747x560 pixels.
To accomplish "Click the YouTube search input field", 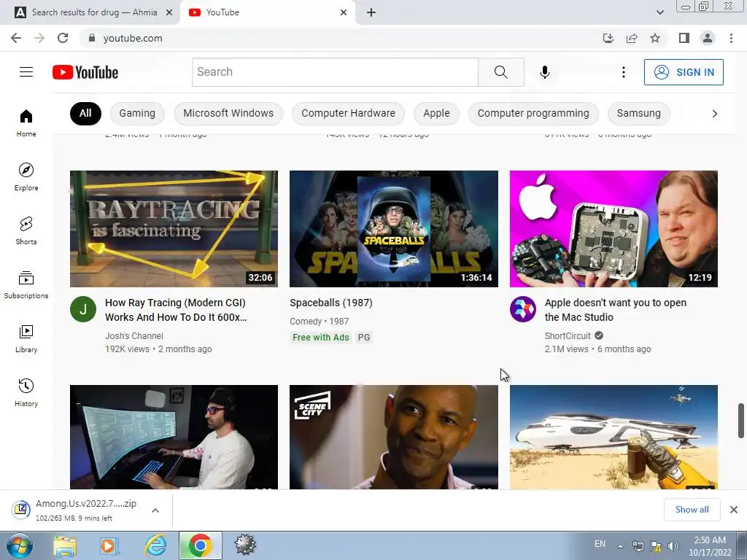I will 335,72.
